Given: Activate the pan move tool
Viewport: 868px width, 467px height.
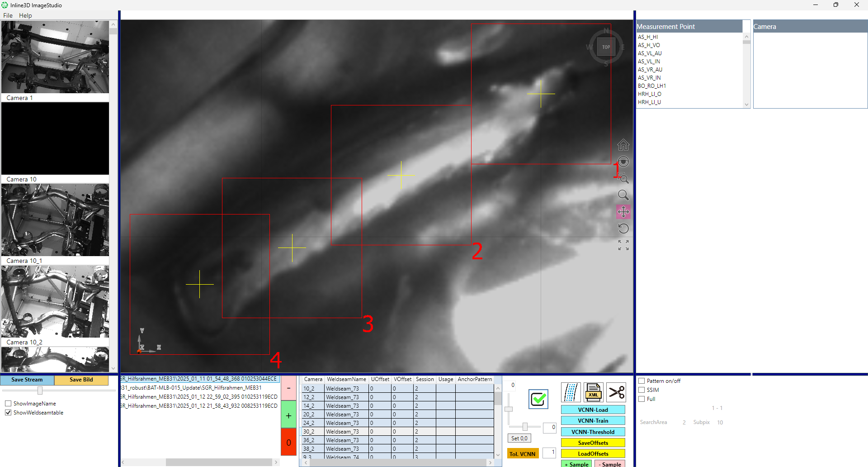Looking at the screenshot, I should (x=623, y=212).
